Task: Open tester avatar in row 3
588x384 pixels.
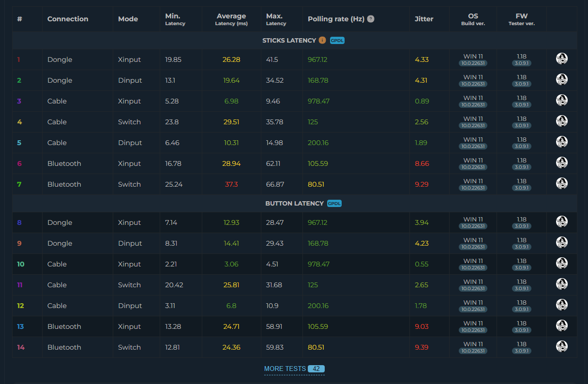Action: coord(562,101)
